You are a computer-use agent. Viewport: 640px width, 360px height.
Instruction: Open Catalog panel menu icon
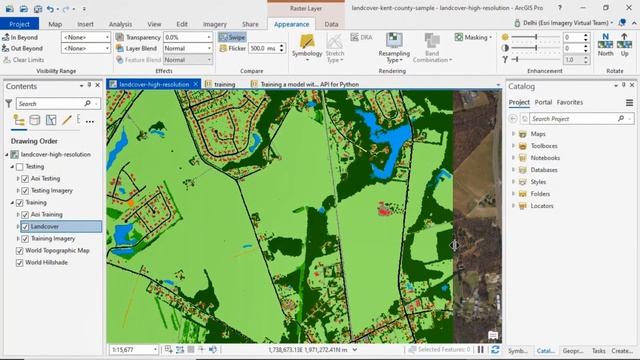coord(629,102)
